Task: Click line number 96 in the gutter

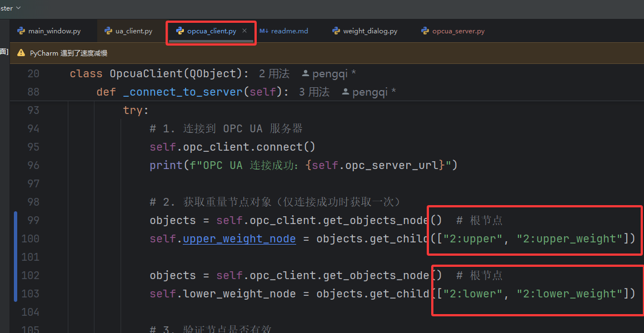Action: point(33,165)
